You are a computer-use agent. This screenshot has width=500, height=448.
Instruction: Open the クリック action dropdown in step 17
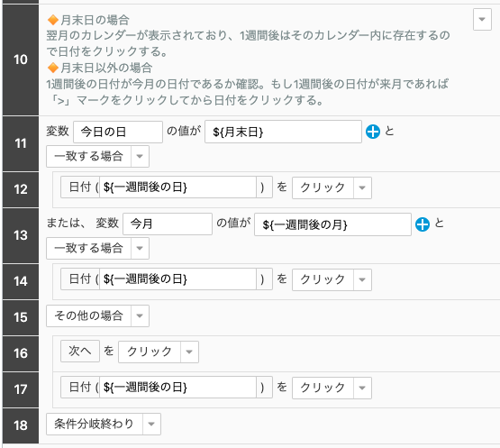pyautogui.click(x=362, y=388)
